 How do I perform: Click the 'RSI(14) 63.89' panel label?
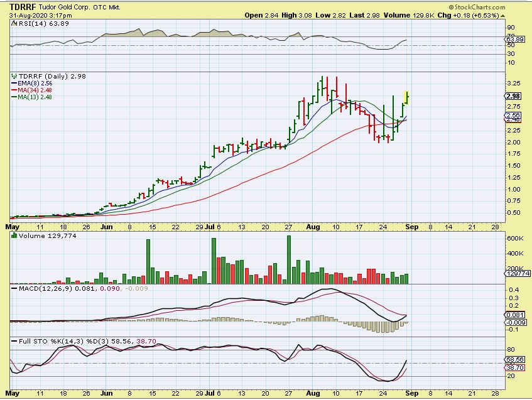coord(43,23)
